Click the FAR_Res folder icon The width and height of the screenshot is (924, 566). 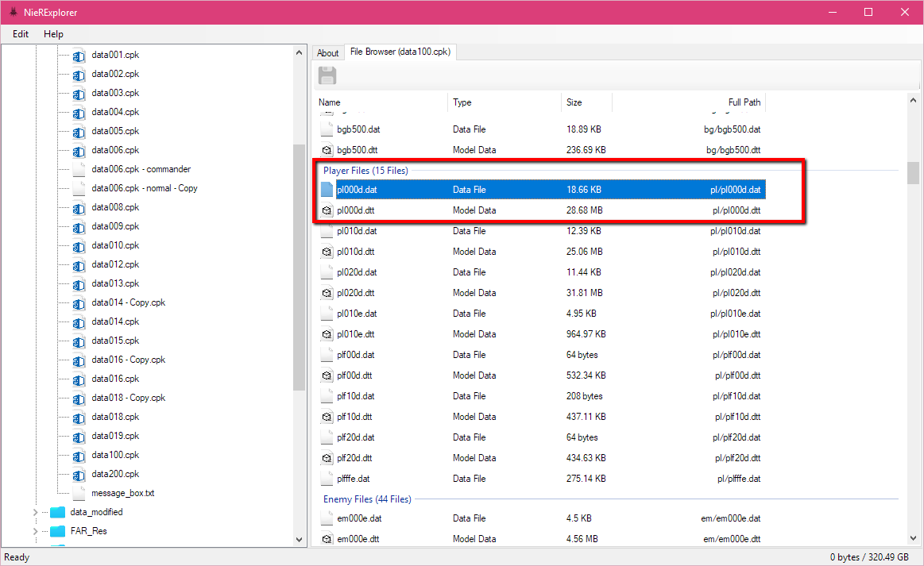(x=58, y=531)
